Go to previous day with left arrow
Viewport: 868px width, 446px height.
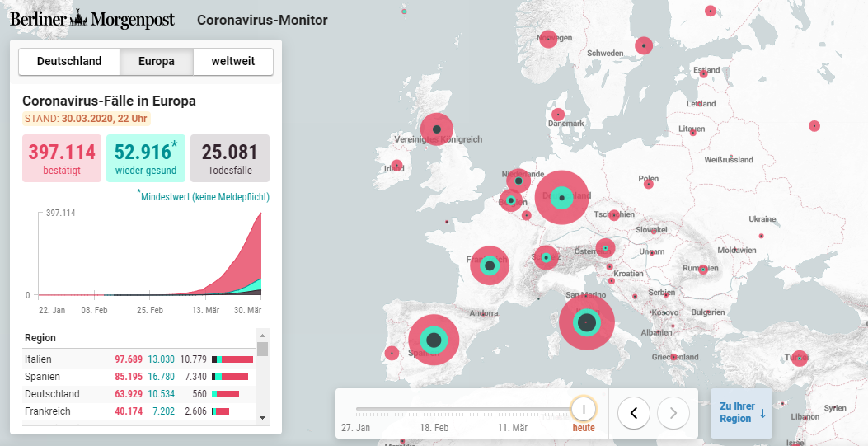point(633,412)
